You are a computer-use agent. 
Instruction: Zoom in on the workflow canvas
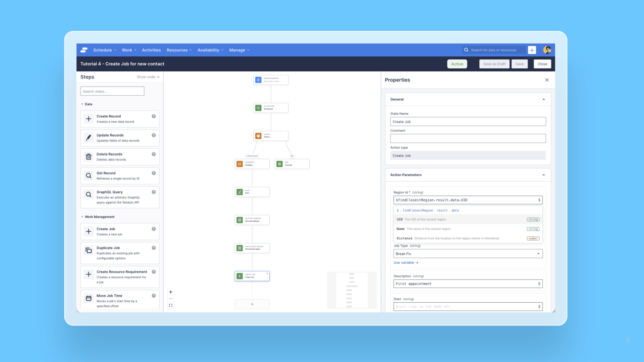coord(171,292)
